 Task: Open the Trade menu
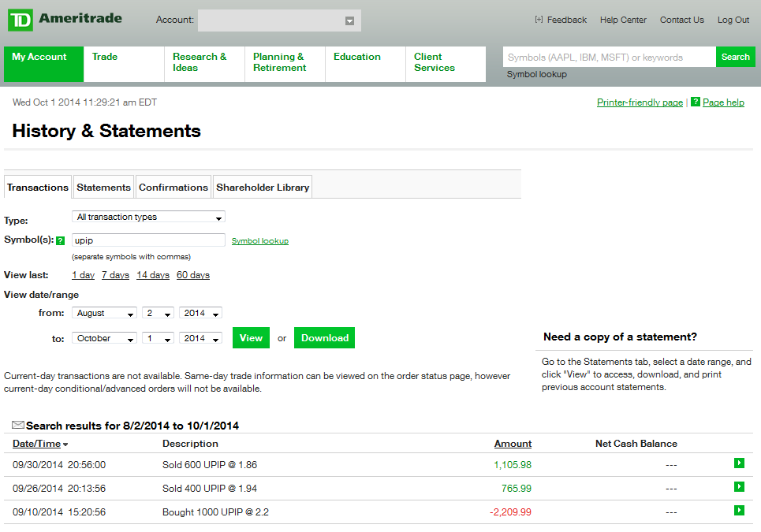pyautogui.click(x=125, y=64)
